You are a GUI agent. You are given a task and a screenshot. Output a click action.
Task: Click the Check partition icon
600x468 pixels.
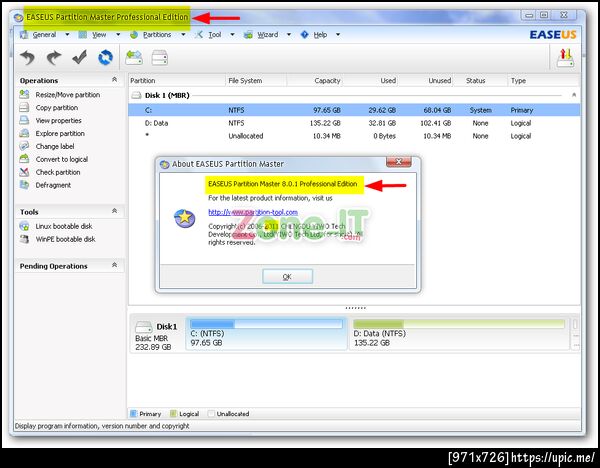point(24,172)
